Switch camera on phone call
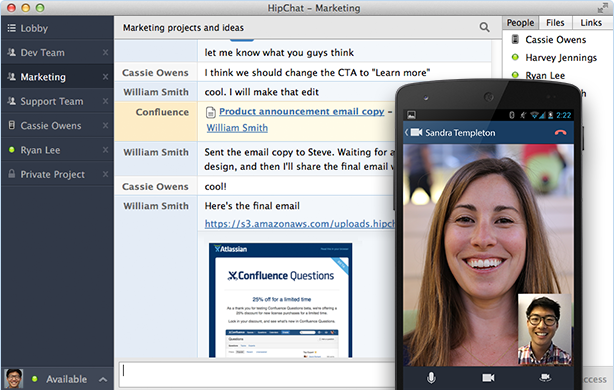The height and width of the screenshot is (390, 614). [x=545, y=377]
